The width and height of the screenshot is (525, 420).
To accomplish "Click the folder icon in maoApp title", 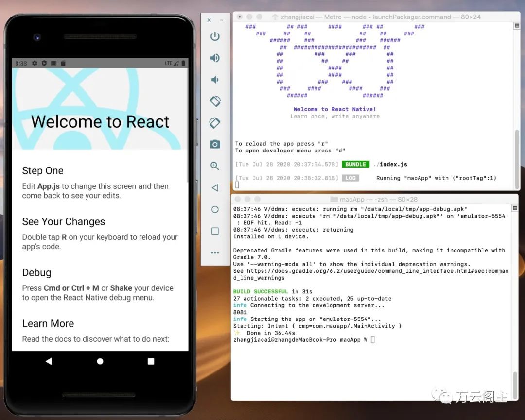I will click(x=334, y=199).
